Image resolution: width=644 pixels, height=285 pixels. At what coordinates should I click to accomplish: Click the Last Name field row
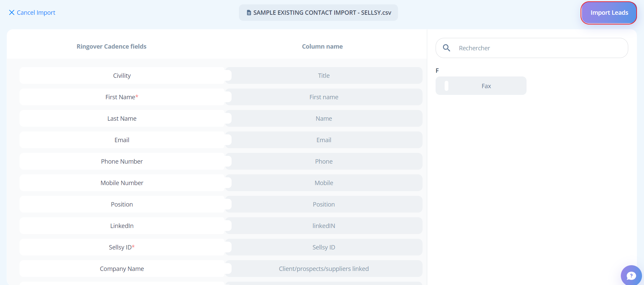(x=122, y=118)
